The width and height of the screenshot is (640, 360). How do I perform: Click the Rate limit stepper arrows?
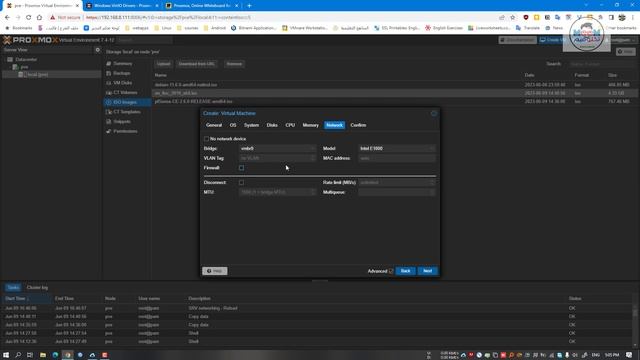click(x=433, y=182)
